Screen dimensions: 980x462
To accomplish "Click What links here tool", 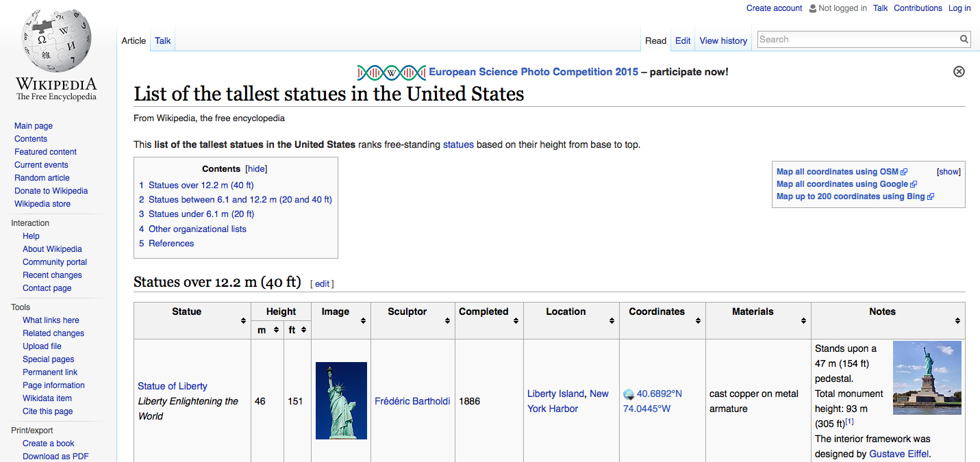I will (x=51, y=320).
